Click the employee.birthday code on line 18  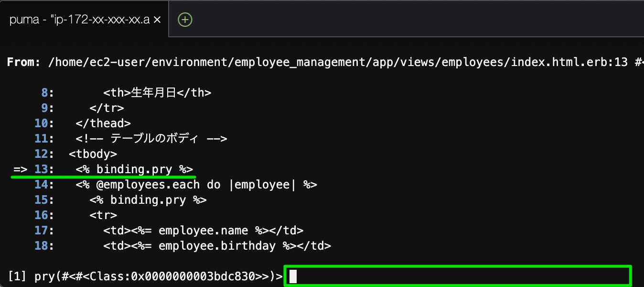pyautogui.click(x=217, y=246)
